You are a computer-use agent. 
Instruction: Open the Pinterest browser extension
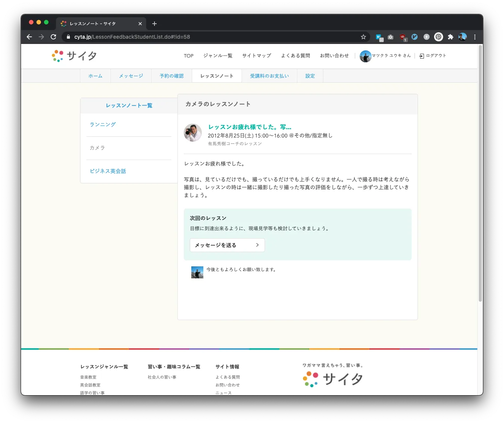tap(438, 37)
